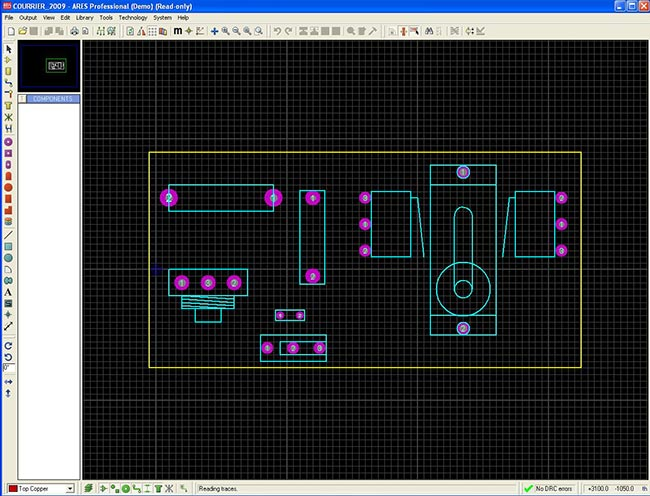Redo the last action
650x496 pixels.
tap(289, 31)
